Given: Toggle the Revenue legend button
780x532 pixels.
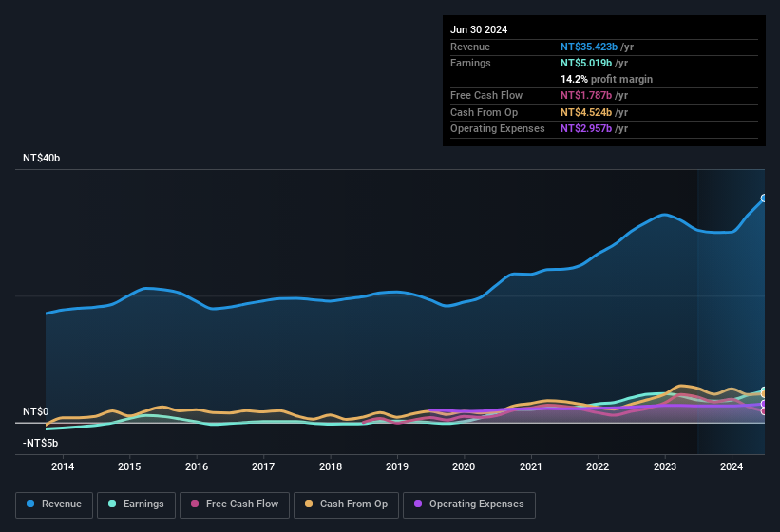Looking at the screenshot, I should tap(54, 504).
